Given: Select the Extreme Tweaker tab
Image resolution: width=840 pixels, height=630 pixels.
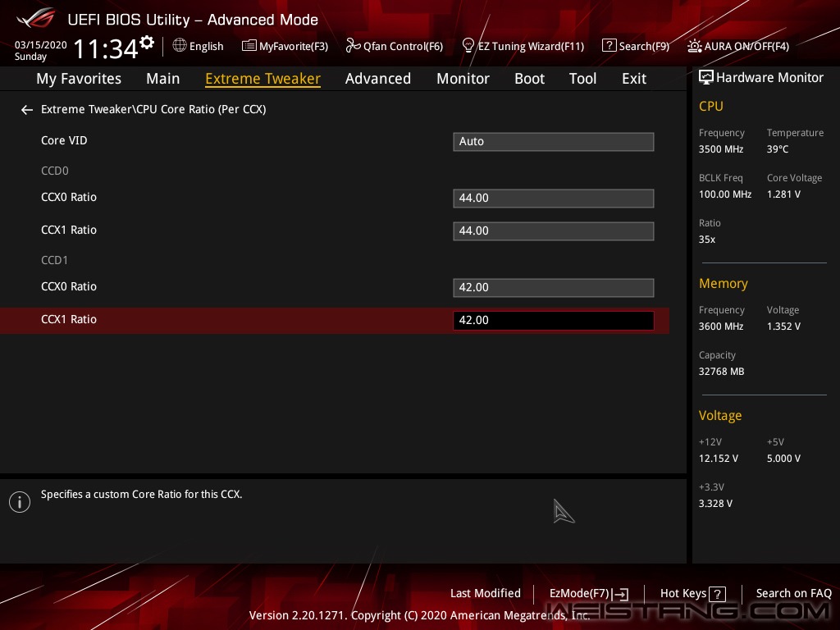Looking at the screenshot, I should coord(262,79).
